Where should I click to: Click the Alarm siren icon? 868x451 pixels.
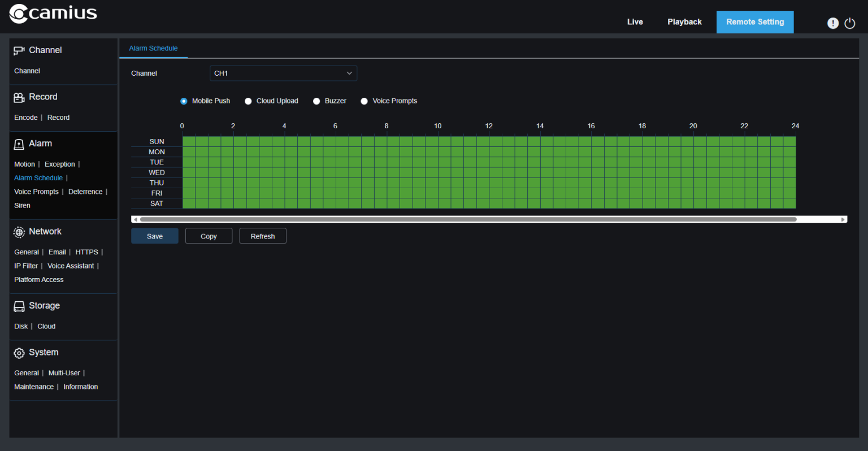coord(19,144)
